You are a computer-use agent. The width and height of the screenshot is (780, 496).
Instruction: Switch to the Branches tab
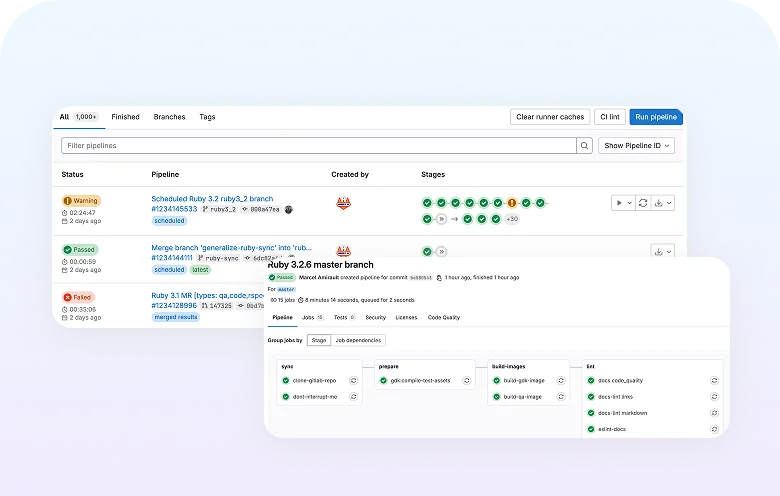pos(169,117)
